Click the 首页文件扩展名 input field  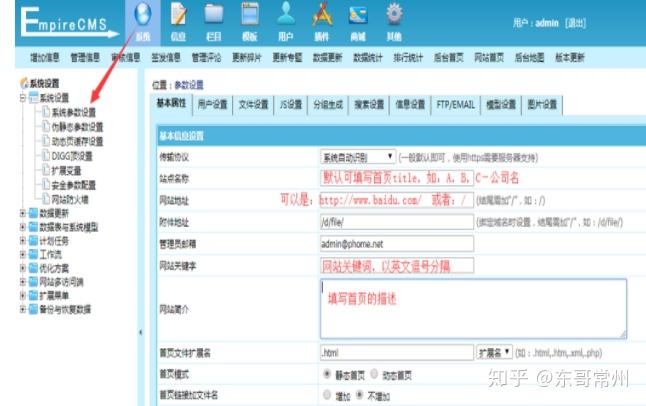click(397, 352)
